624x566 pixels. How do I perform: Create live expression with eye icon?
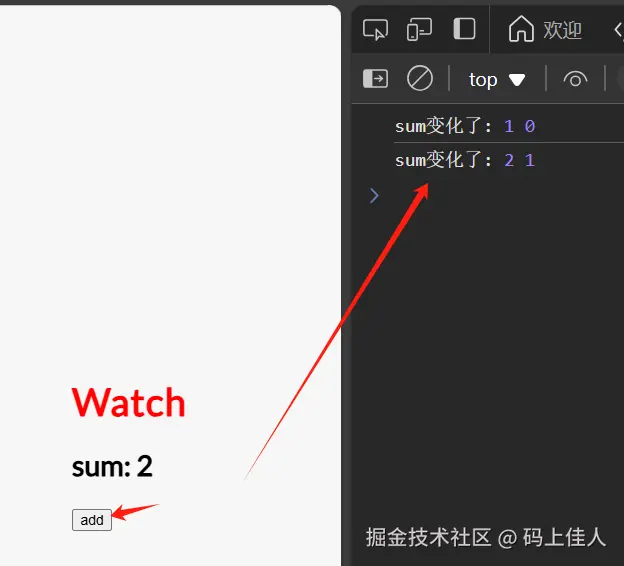575,79
